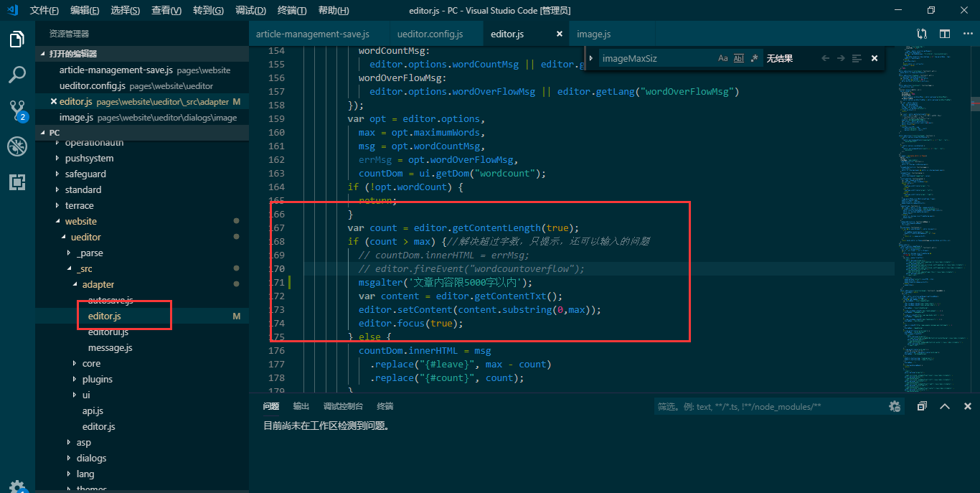
Task: Expand the _parse folder
Action: 70,253
